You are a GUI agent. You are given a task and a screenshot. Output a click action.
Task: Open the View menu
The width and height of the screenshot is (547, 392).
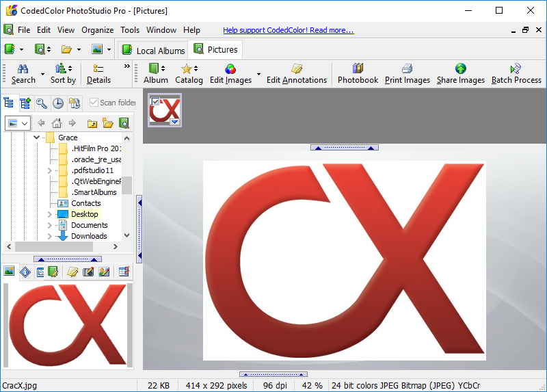[66, 30]
